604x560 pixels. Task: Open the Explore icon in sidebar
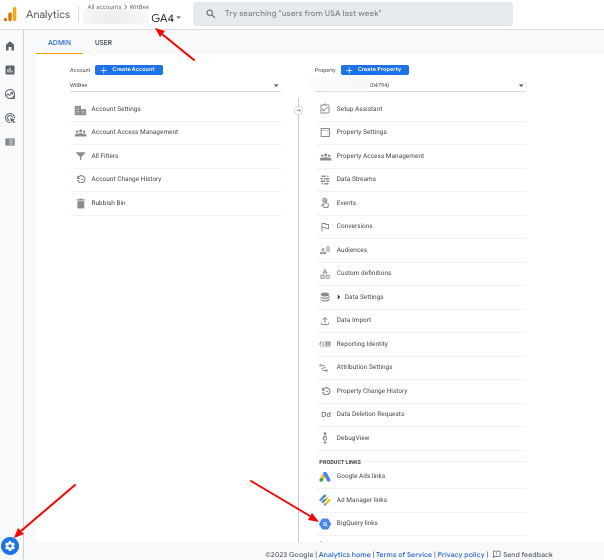coord(10,94)
